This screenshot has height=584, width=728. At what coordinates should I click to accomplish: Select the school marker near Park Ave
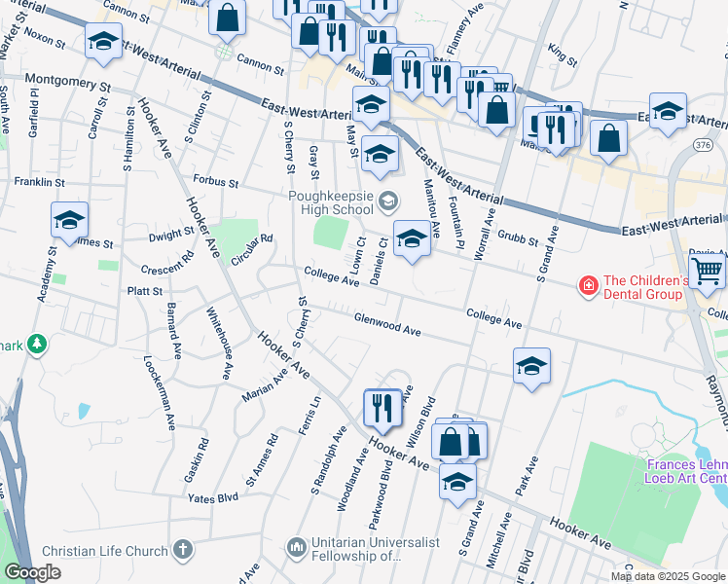coord(532,368)
